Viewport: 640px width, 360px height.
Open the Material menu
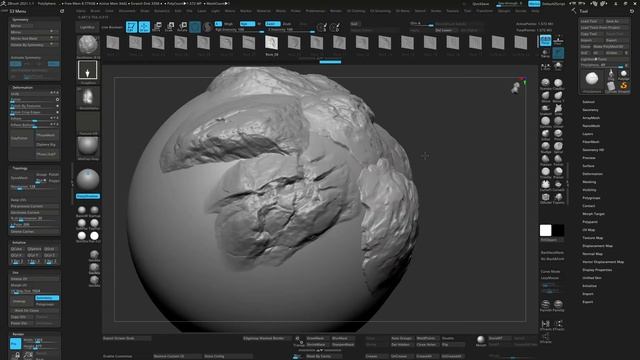[264, 11]
